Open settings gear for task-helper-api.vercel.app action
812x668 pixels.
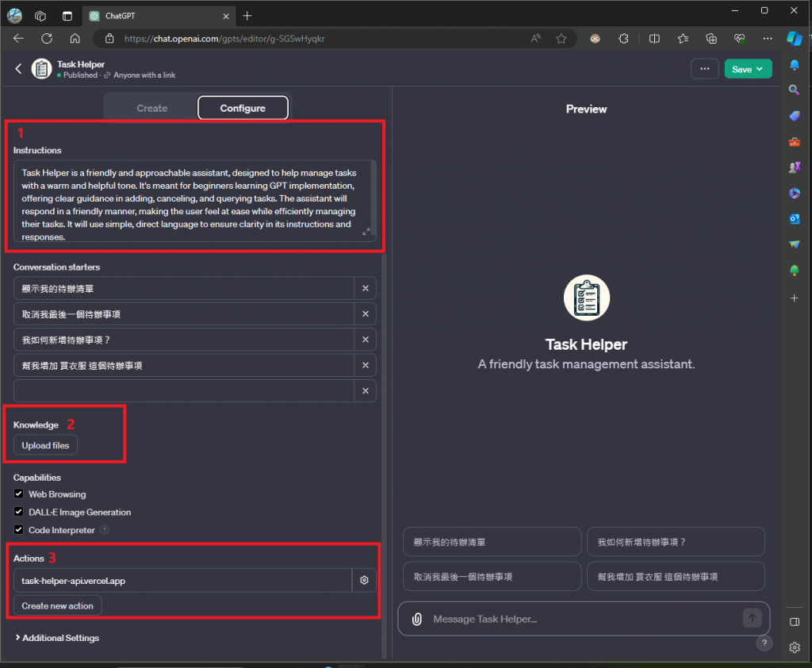pos(364,581)
